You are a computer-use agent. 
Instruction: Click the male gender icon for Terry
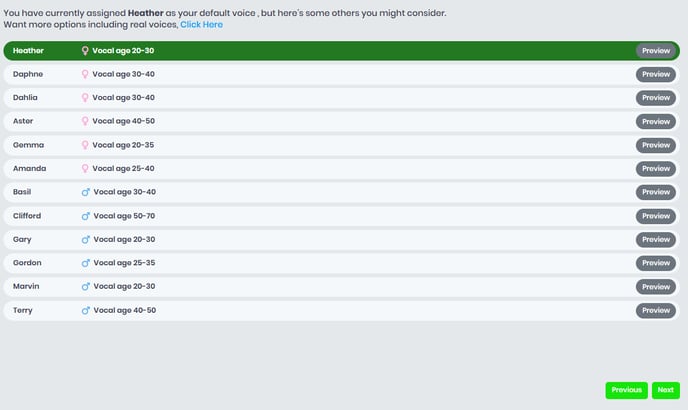point(86,310)
